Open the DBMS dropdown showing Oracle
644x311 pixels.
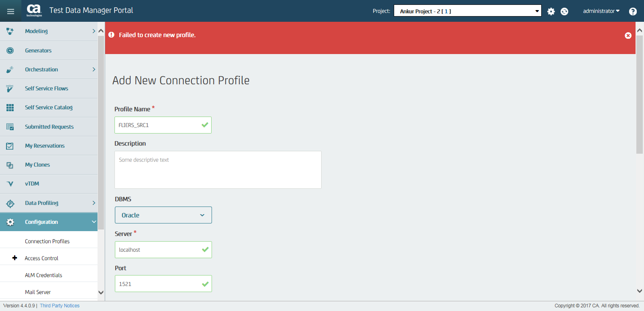pyautogui.click(x=163, y=215)
